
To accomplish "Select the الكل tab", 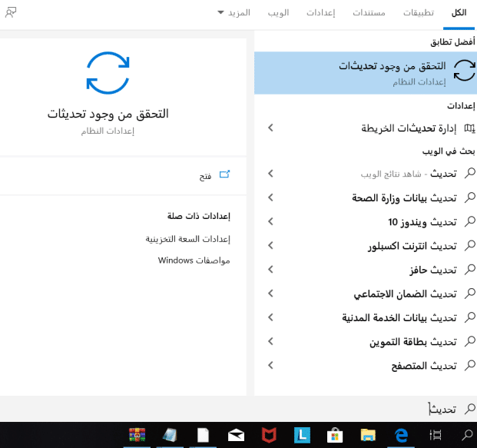I will [459, 13].
